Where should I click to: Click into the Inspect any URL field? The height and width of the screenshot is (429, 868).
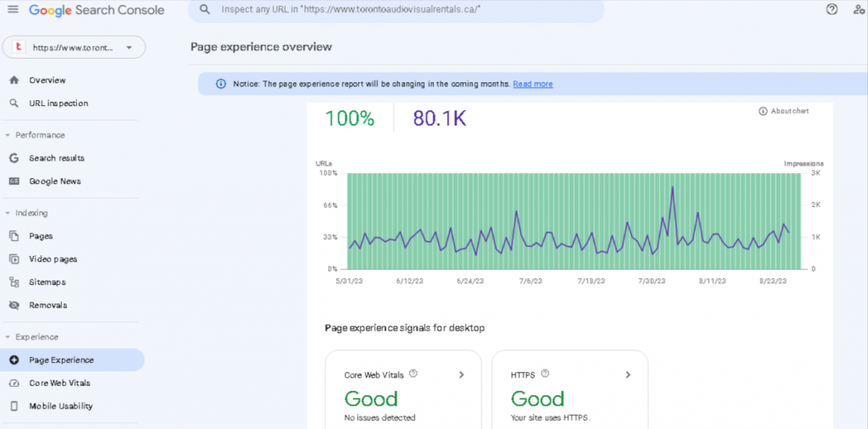point(396,10)
